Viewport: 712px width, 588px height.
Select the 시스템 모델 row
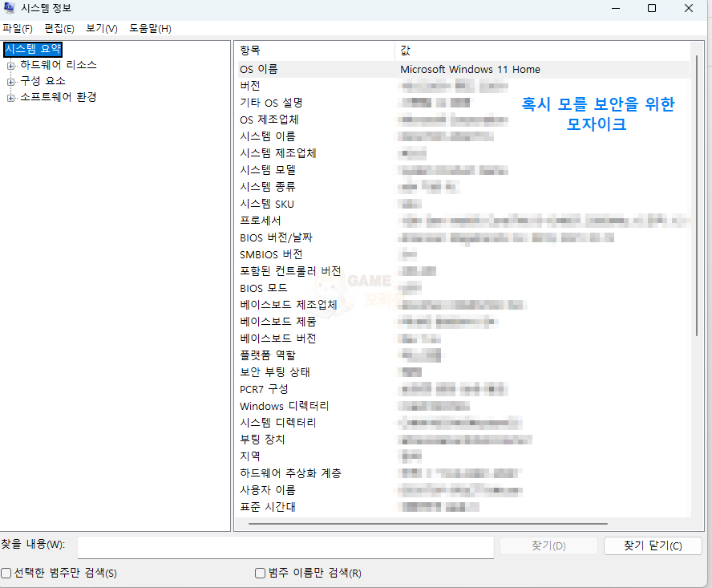(x=463, y=170)
